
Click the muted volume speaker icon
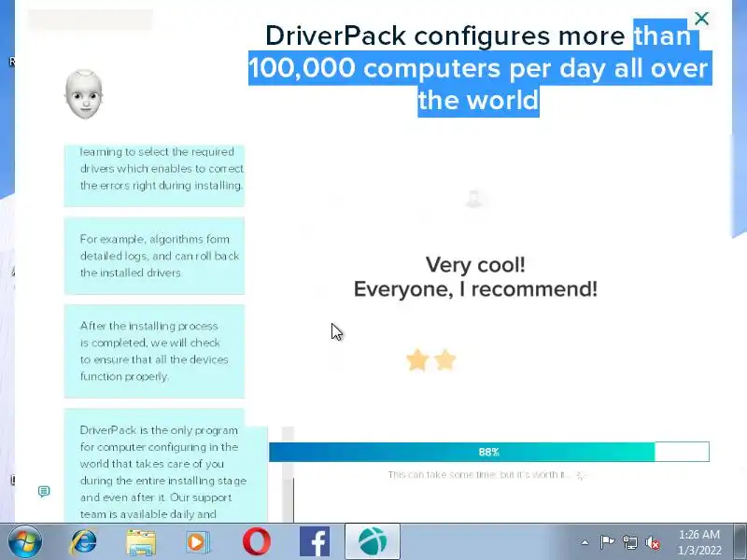tap(653, 542)
